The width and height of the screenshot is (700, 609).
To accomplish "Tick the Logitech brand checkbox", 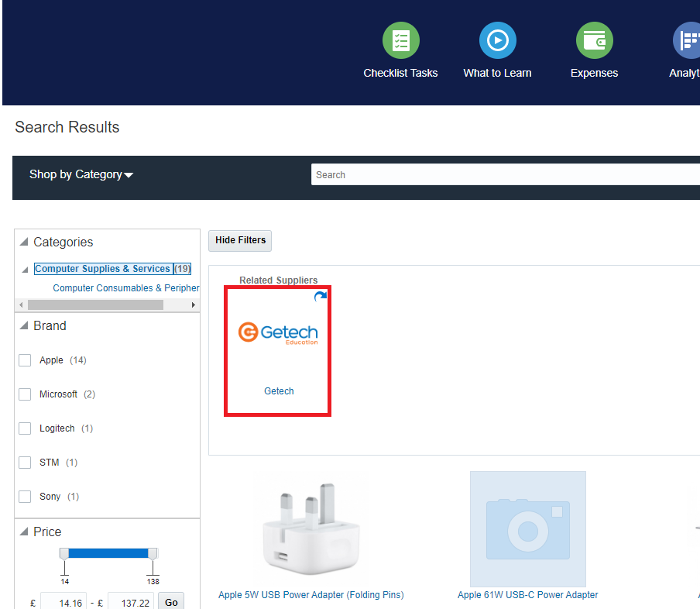I will [x=25, y=428].
